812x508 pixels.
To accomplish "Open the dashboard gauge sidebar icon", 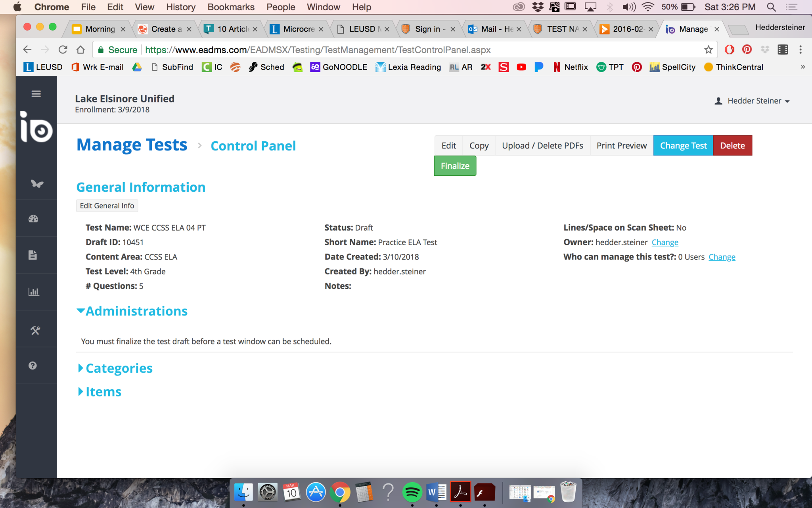I will click(x=33, y=219).
